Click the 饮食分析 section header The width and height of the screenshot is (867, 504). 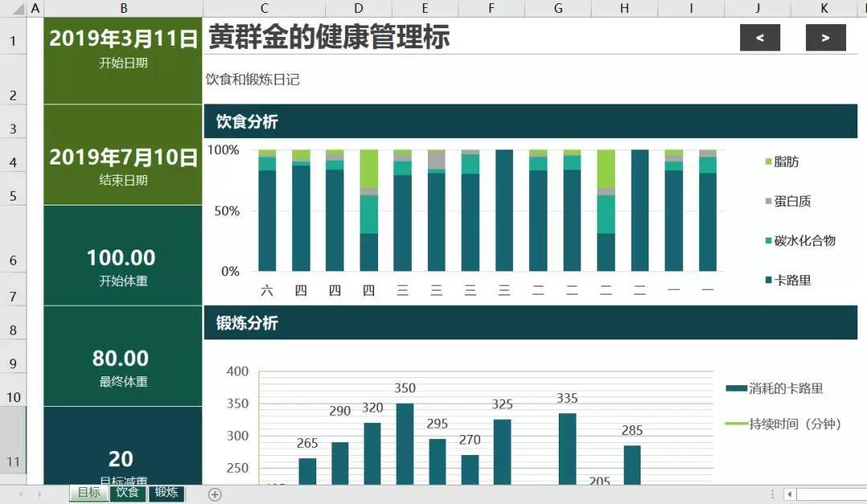[531, 121]
